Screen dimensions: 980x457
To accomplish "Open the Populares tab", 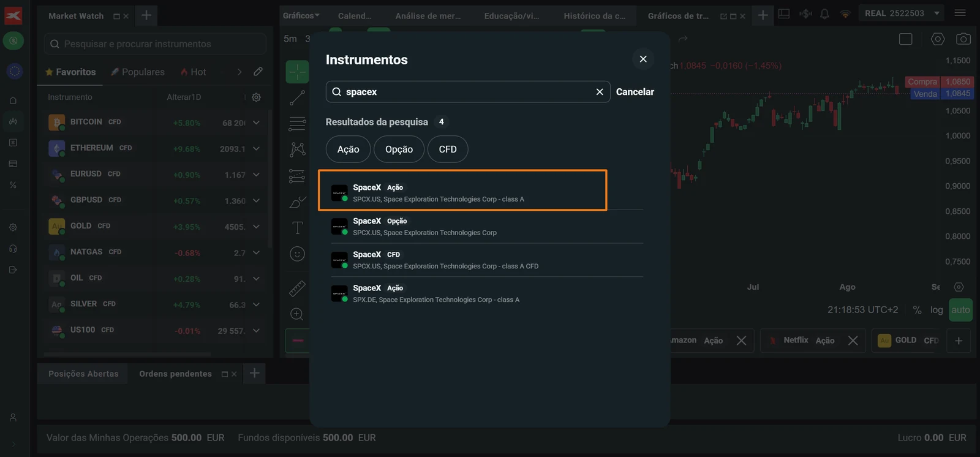I will coord(137,72).
